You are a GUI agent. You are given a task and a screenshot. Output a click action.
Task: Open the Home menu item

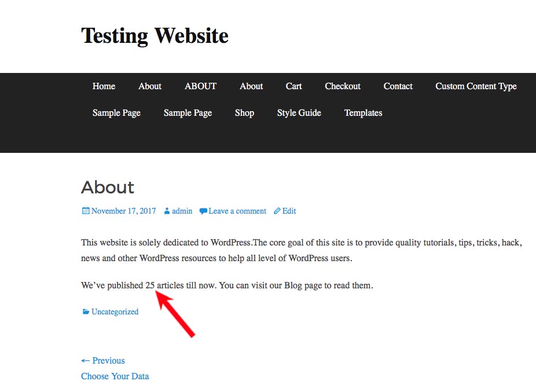tap(104, 86)
